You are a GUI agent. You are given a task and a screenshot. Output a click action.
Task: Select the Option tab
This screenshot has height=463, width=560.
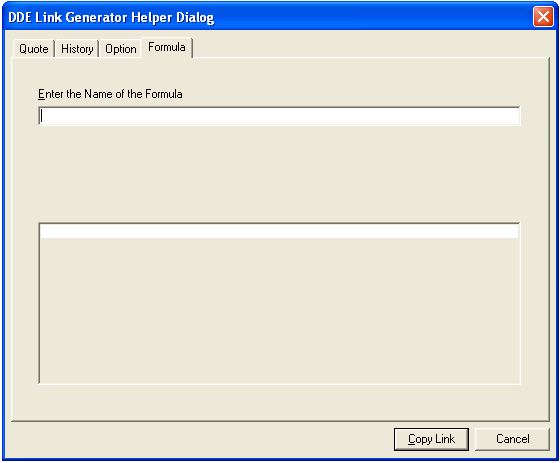click(121, 49)
